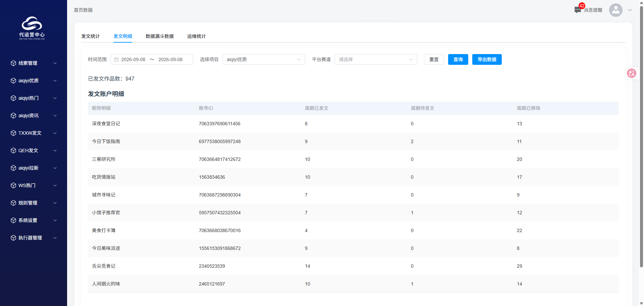Click the cube icon beside 系统设置
Screen dimensions: 644x306
click(x=13, y=220)
